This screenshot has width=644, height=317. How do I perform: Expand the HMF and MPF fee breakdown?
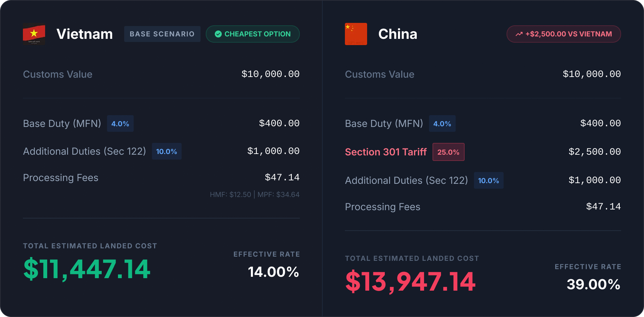[x=255, y=194]
